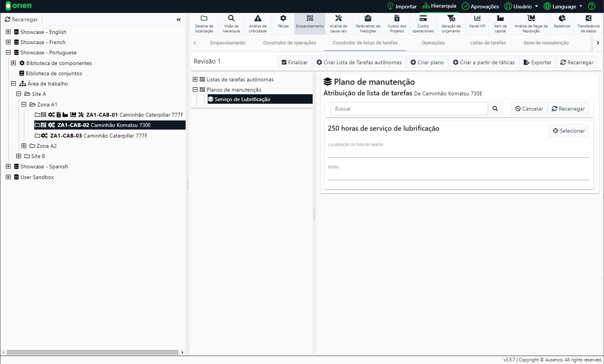604x364 pixels.
Task: Expand Showcase - Spanish node
Action: pyautogui.click(x=8, y=166)
